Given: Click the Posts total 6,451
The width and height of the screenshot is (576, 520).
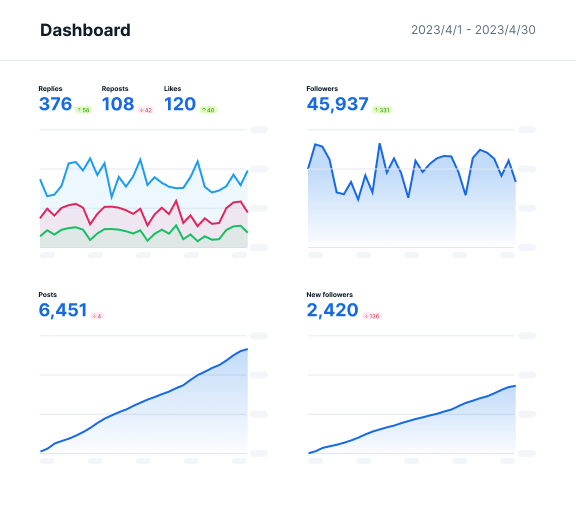Looking at the screenshot, I should pos(63,310).
